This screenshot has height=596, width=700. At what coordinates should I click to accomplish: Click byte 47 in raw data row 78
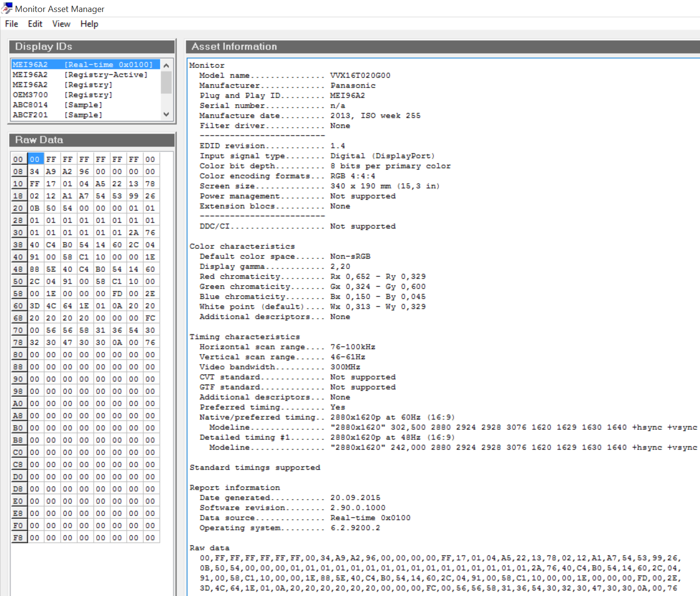(x=68, y=342)
